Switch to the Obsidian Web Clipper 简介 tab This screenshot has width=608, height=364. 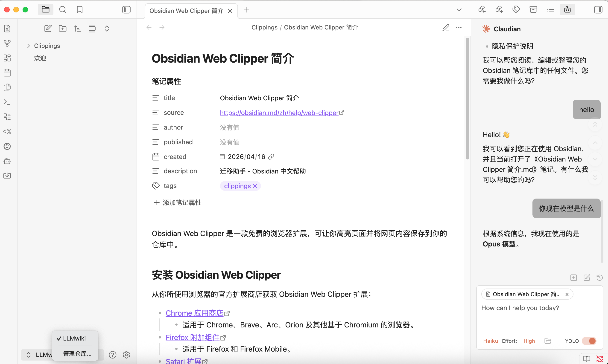pyautogui.click(x=186, y=11)
